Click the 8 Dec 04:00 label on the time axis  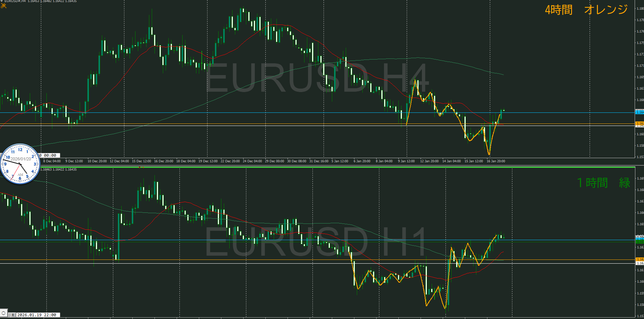tap(52, 161)
